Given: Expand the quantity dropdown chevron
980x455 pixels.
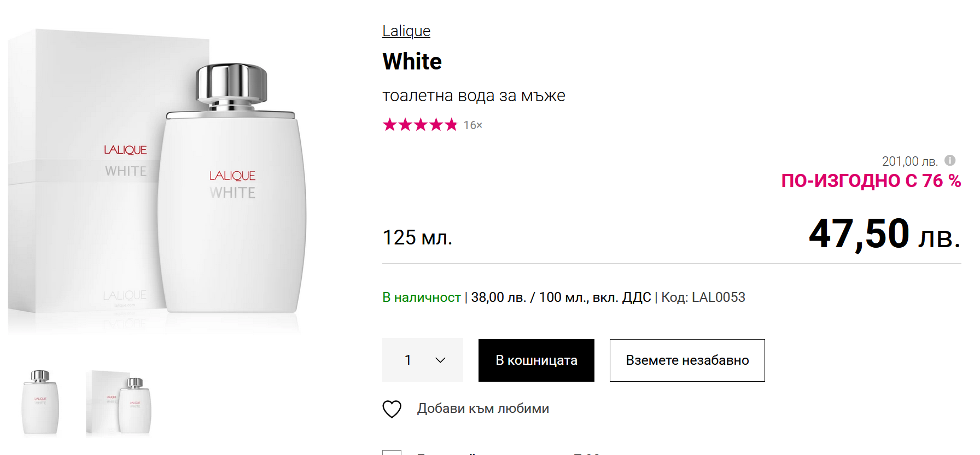Looking at the screenshot, I should click(440, 360).
